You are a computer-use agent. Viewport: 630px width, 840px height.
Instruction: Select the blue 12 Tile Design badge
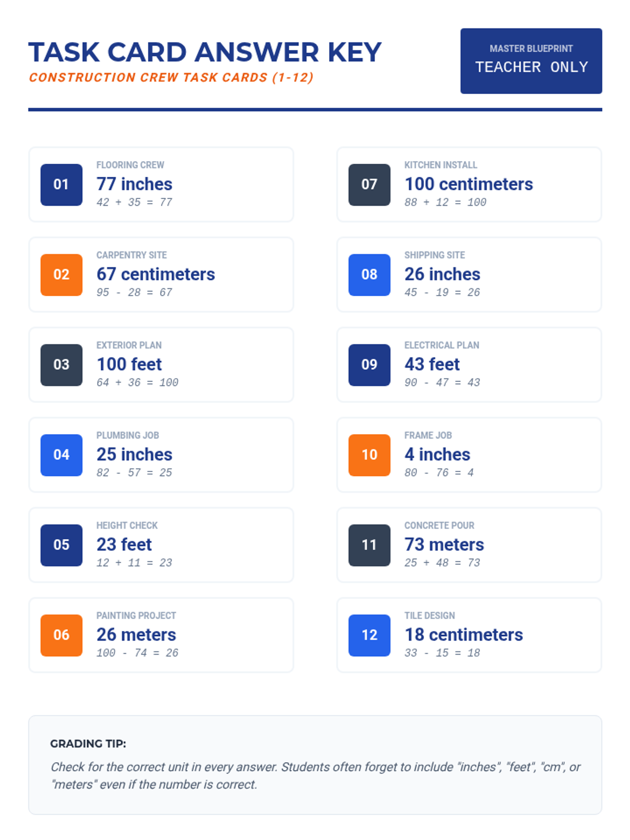click(x=369, y=635)
